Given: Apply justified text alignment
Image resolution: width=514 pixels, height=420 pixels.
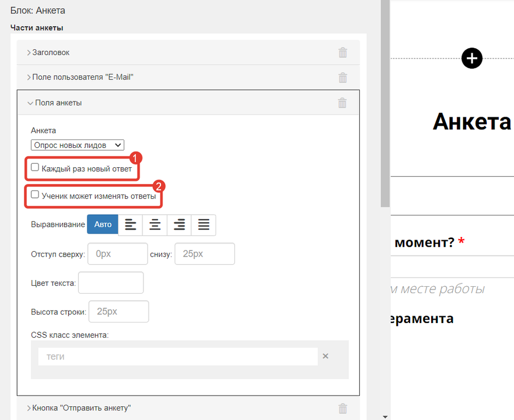Looking at the screenshot, I should pyautogui.click(x=204, y=225).
